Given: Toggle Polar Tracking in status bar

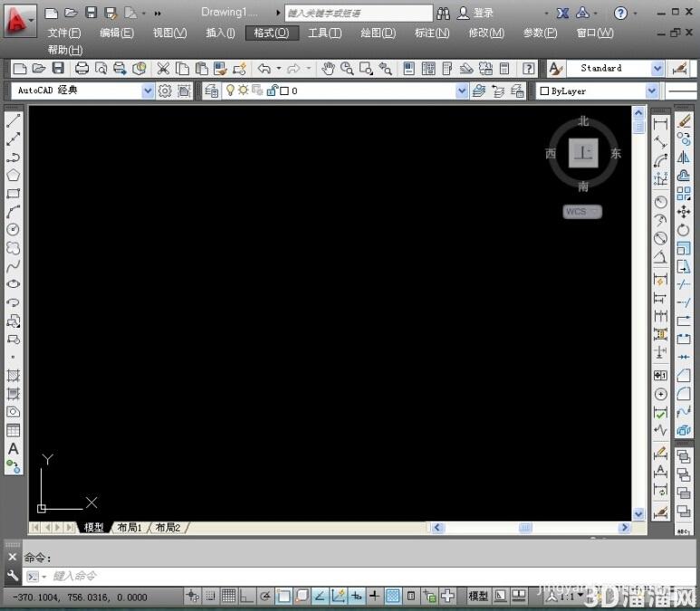Looking at the screenshot, I should (x=265, y=596).
